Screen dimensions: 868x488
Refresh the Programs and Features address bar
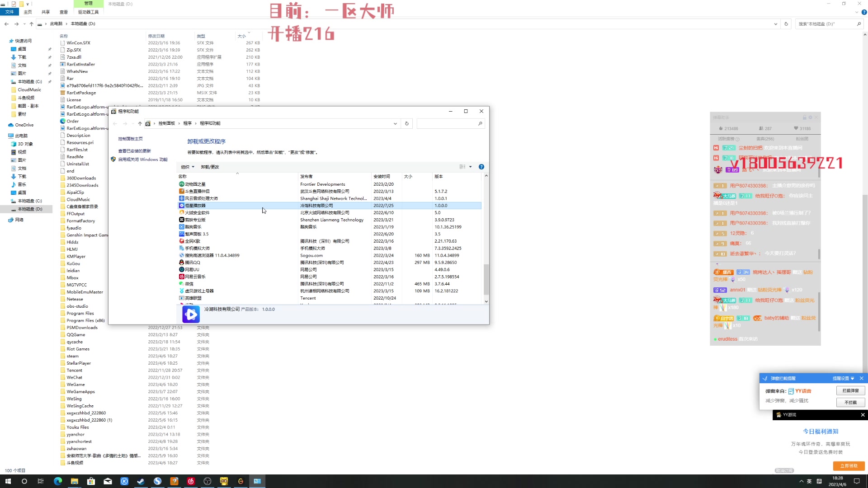point(407,123)
